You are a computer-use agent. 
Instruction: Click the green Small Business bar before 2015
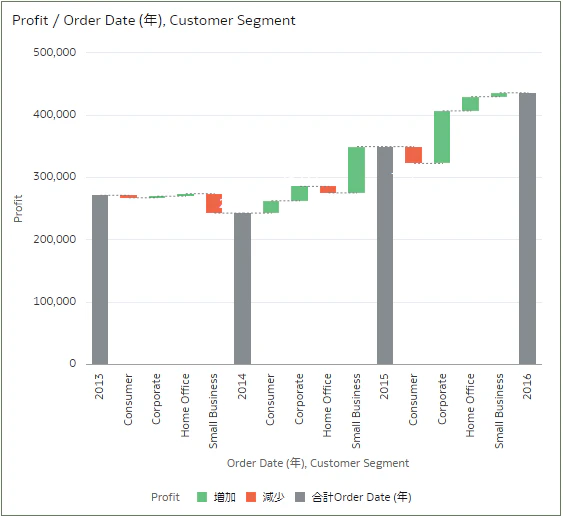pyautogui.click(x=357, y=170)
